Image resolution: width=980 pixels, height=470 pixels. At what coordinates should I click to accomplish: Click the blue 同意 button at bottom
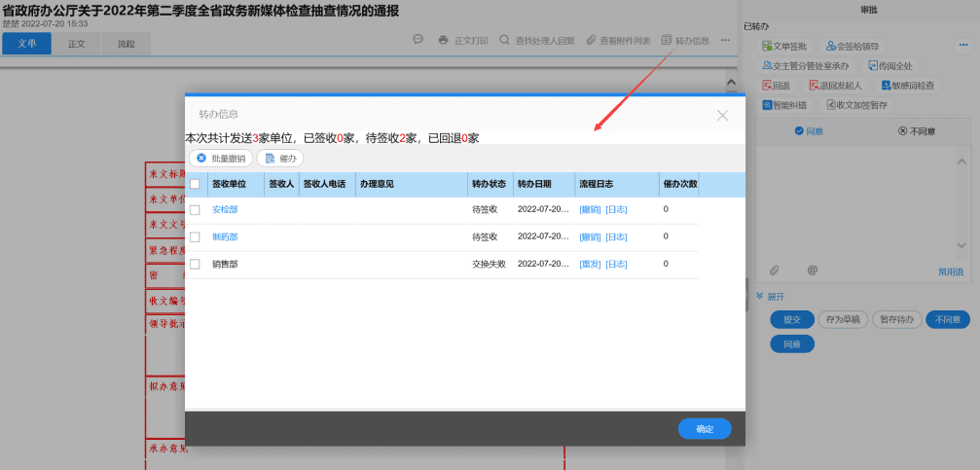click(x=792, y=343)
